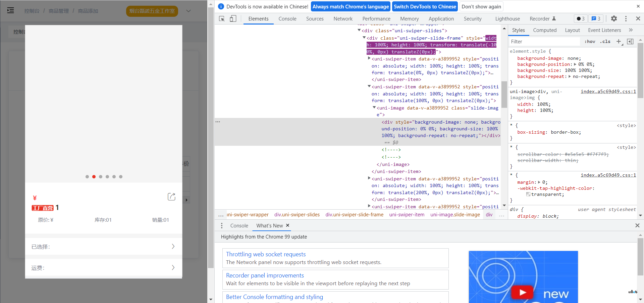Close the bottom drawer panel

(x=637, y=226)
